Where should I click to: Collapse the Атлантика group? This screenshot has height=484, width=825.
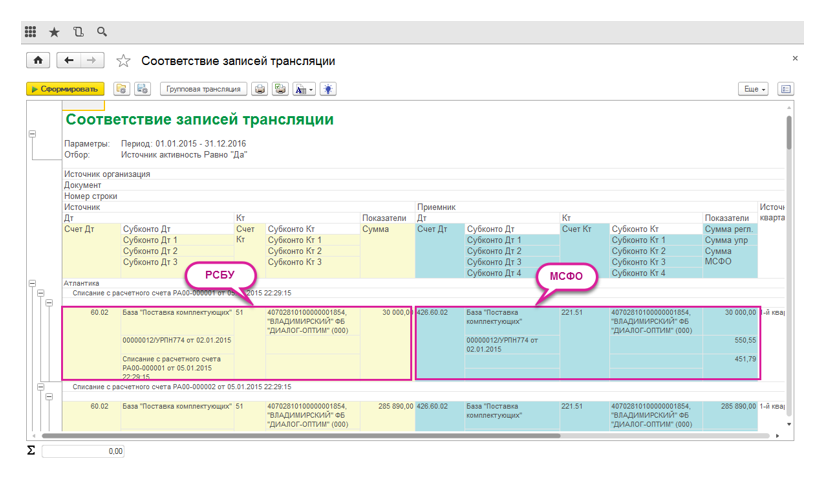tap(32, 283)
